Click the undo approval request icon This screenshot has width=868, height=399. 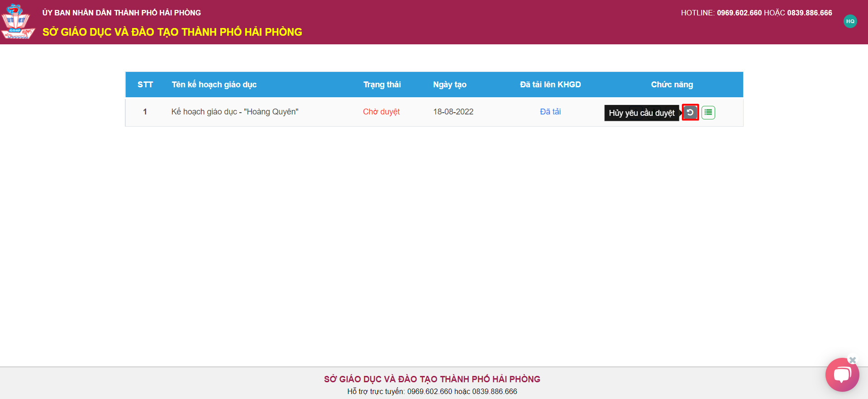click(x=690, y=112)
